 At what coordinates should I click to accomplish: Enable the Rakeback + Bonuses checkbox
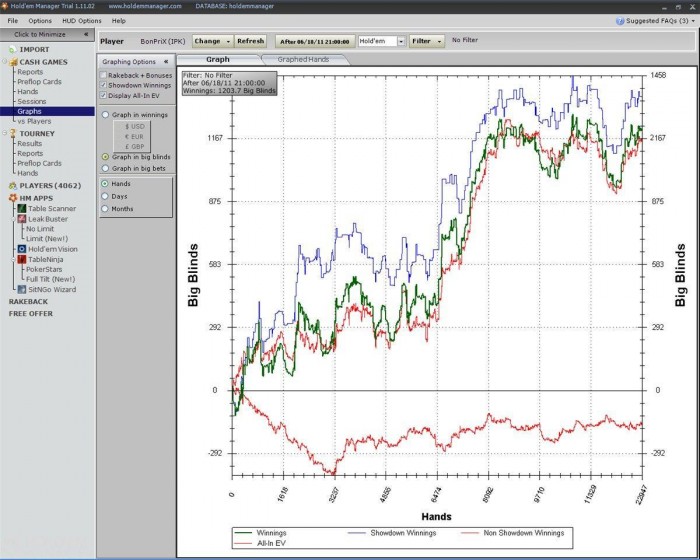coord(104,75)
